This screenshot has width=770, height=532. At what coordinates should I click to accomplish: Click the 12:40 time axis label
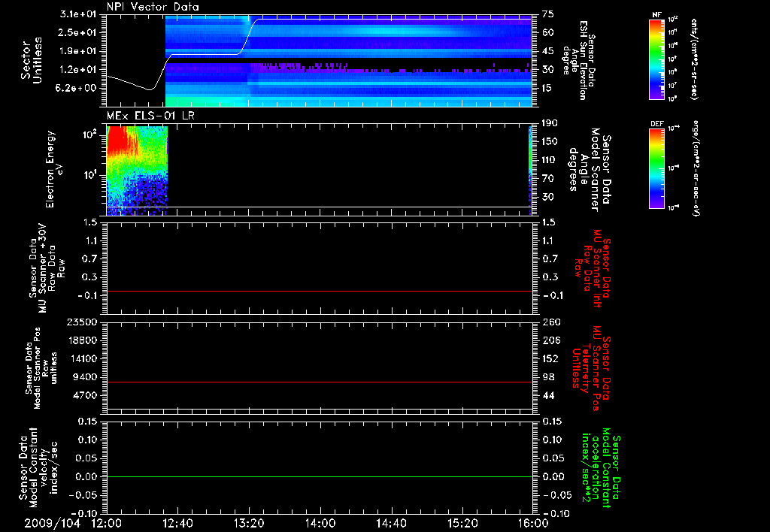[177, 523]
